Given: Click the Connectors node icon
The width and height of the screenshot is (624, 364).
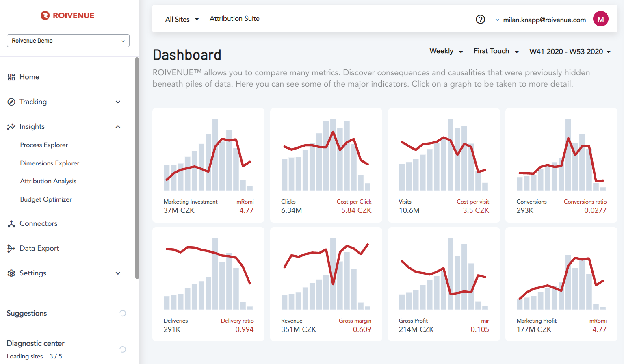Looking at the screenshot, I should click(x=11, y=224).
